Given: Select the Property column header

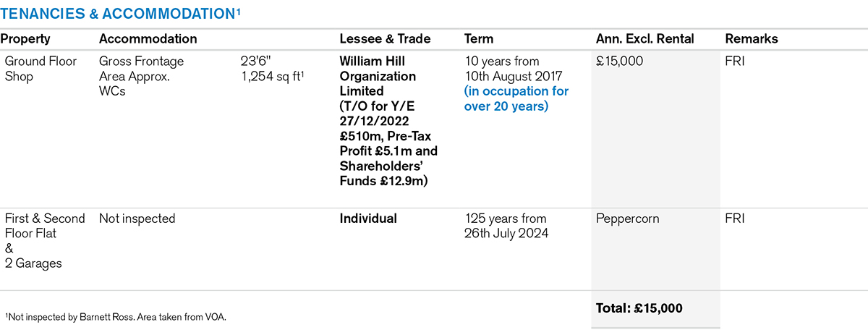Looking at the screenshot, I should [27, 39].
